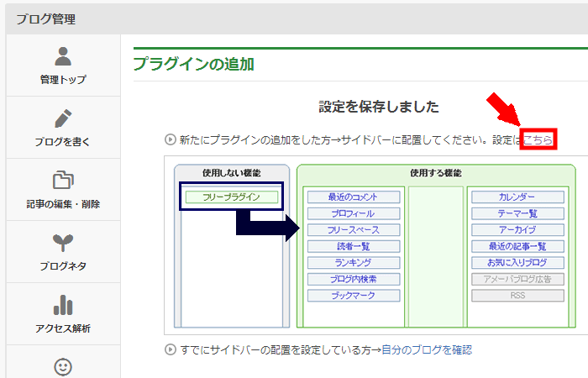Select the お気に入りブログ plugin item

pos(517,262)
